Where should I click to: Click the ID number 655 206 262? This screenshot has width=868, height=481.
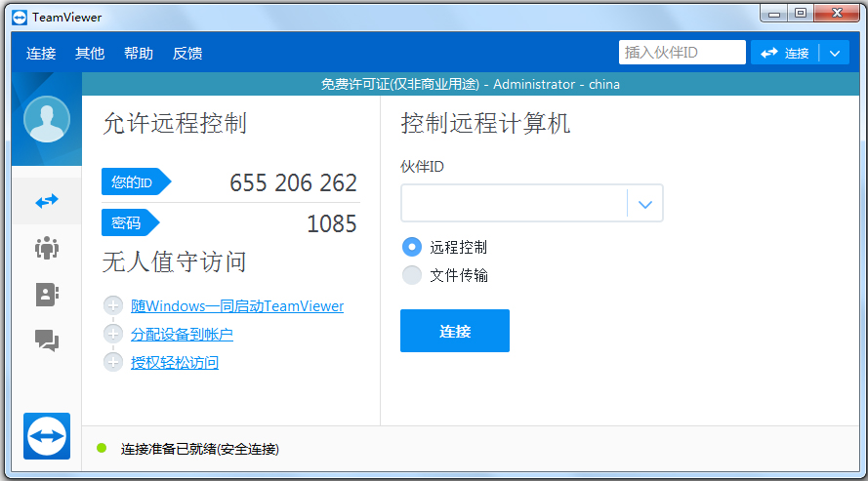293,183
